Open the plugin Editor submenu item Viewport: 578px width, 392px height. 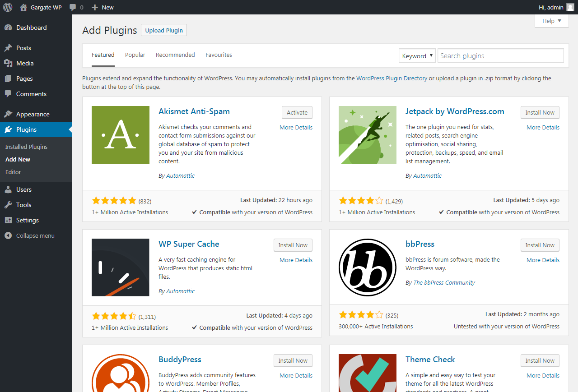tap(13, 172)
